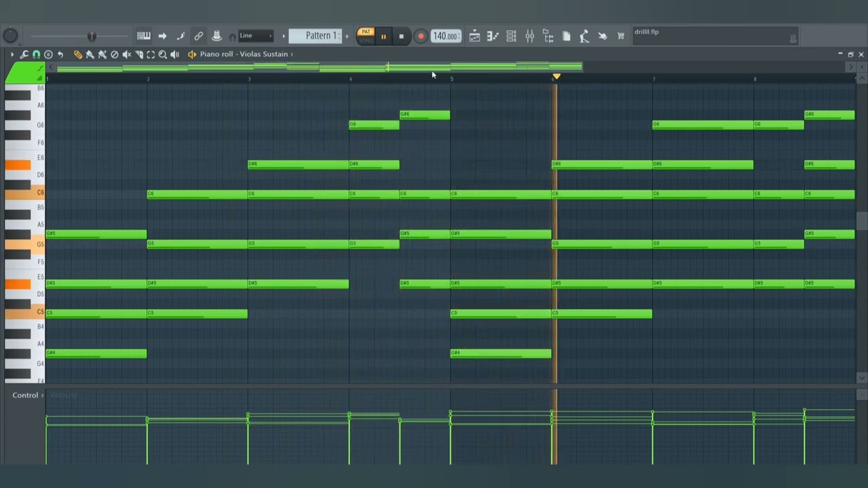
Task: Click the knob stamp icon in top toolbar
Action: pyautogui.click(x=217, y=36)
